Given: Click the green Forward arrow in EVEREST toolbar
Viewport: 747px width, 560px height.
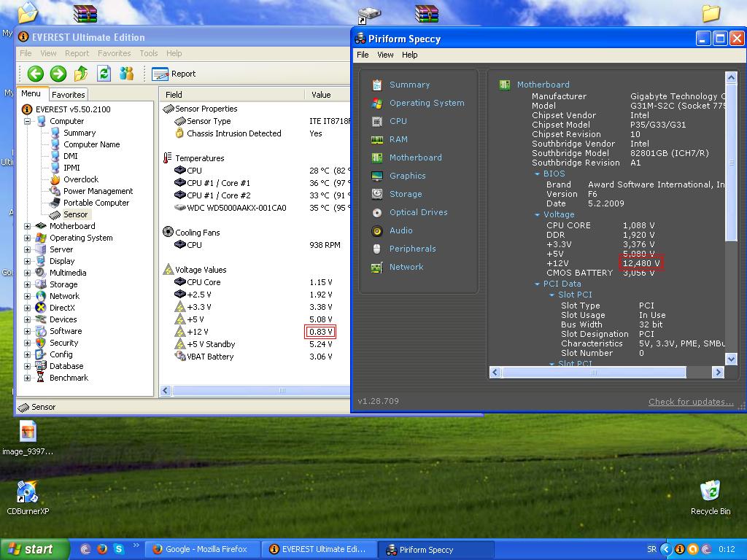Looking at the screenshot, I should click(x=58, y=74).
